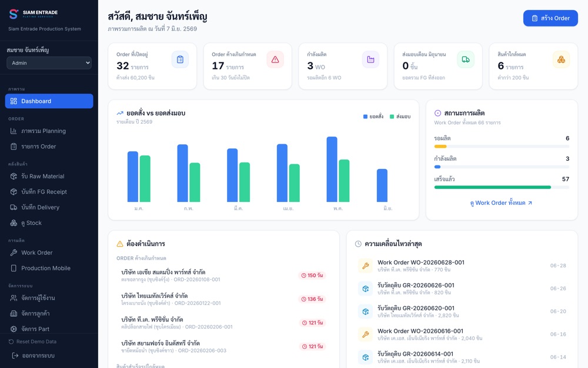Click the package icon beside GR-20260620-001

(365, 311)
